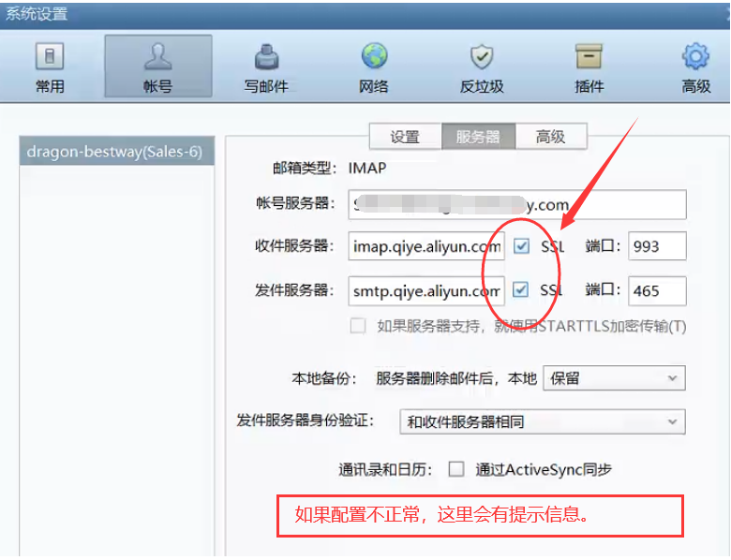This screenshot has height=560, width=731.
Task: Select the dragon-bestway(Sales-6) account
Action: (x=114, y=151)
